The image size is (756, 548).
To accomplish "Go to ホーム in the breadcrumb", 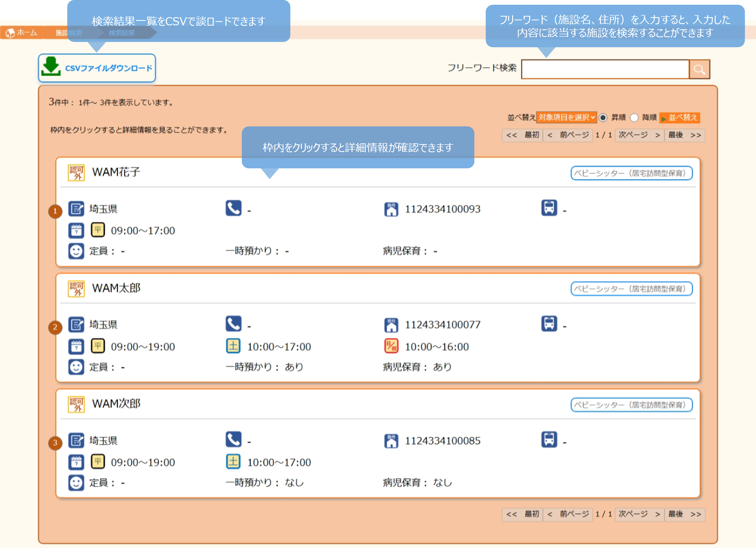I will (x=22, y=33).
